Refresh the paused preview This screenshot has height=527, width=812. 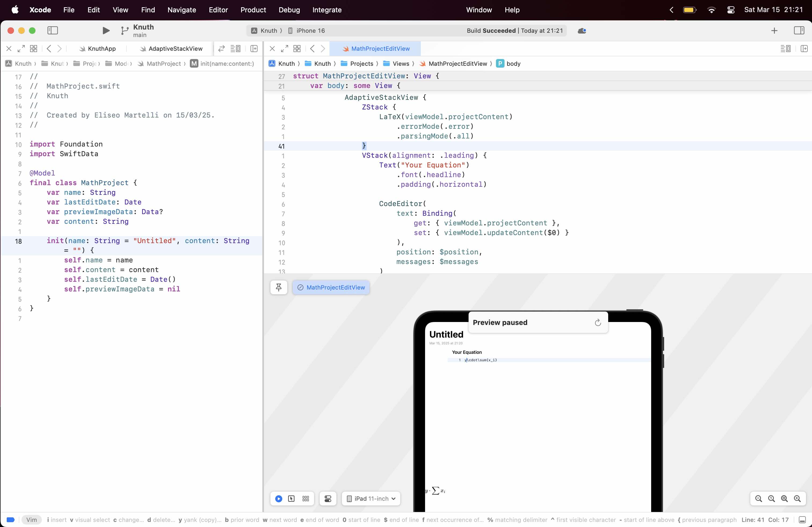pos(598,322)
